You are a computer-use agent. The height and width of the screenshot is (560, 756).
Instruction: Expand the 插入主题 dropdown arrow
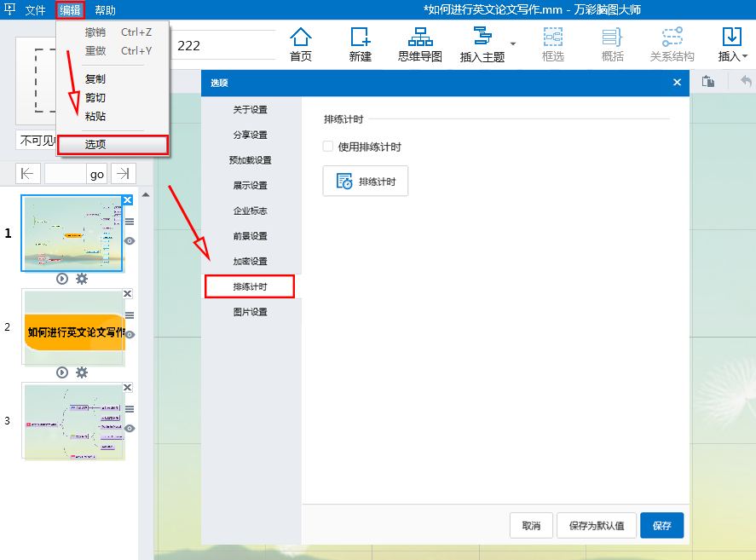(513, 44)
